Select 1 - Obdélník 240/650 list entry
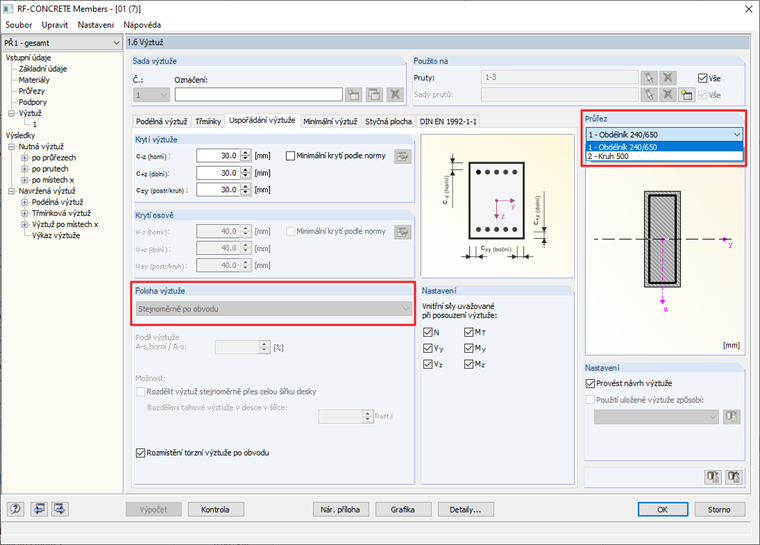The width and height of the screenshot is (760, 545). tap(664, 147)
